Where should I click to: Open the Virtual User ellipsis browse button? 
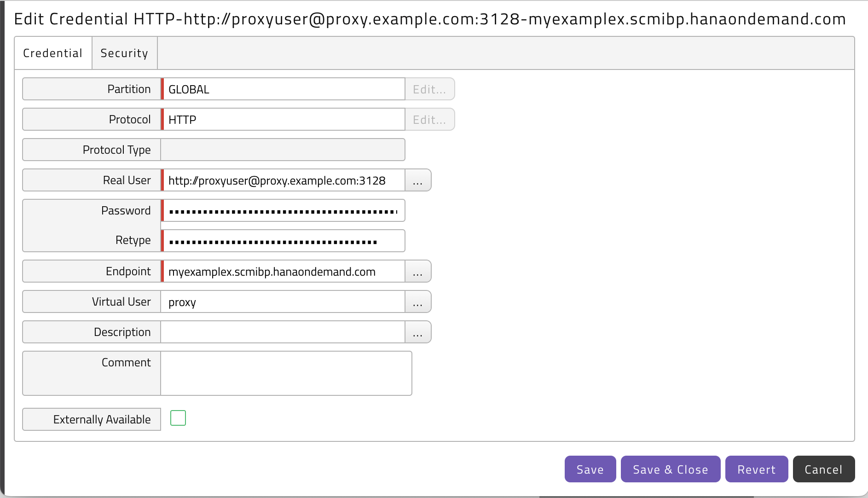click(417, 301)
